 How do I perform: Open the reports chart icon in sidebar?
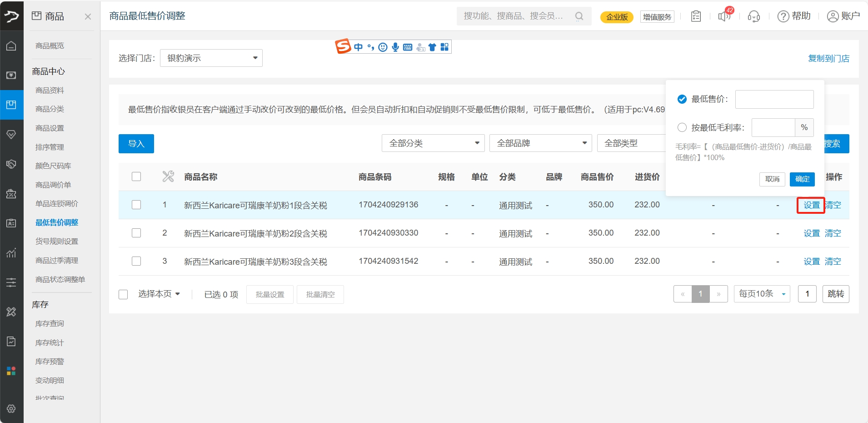[x=11, y=253]
